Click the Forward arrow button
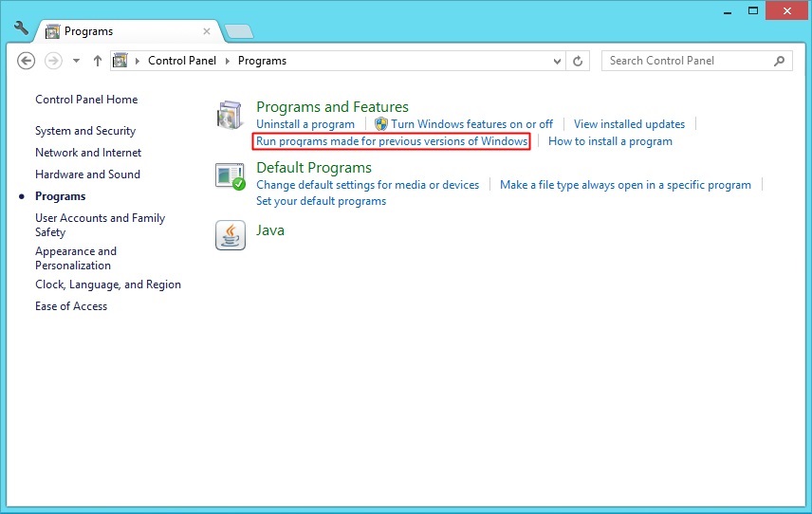 coord(53,61)
